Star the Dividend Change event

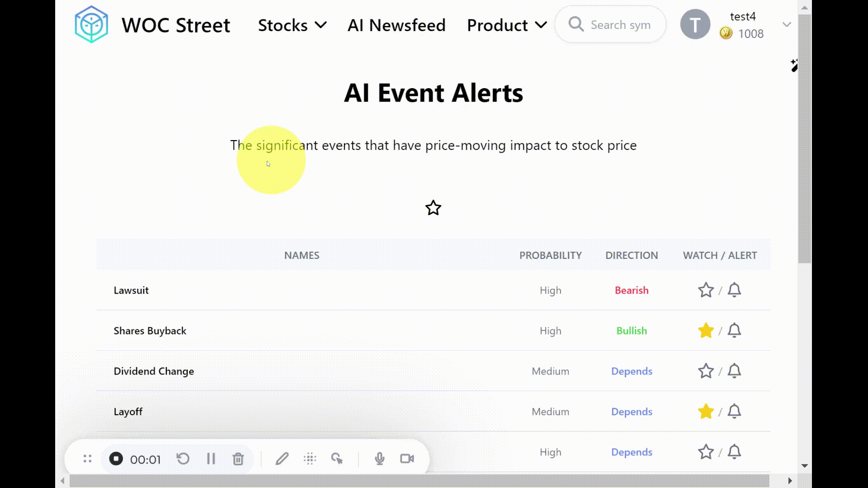[705, 371]
